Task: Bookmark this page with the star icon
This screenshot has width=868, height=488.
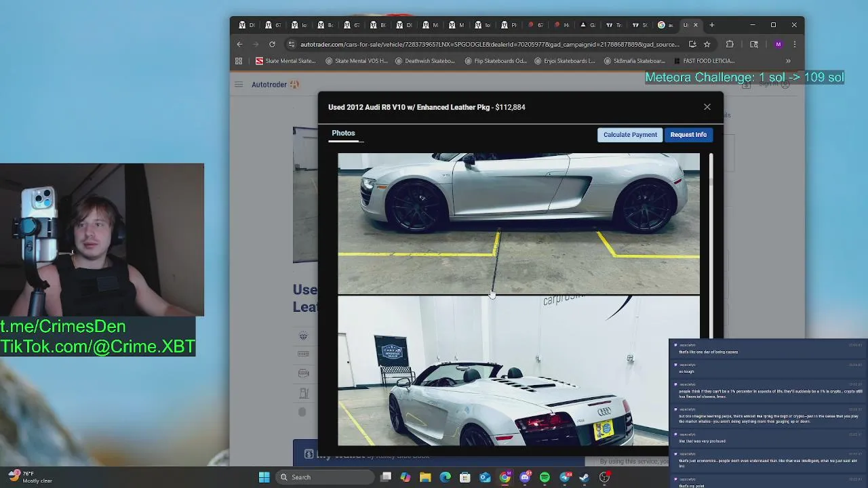Action: pyautogui.click(x=707, y=44)
